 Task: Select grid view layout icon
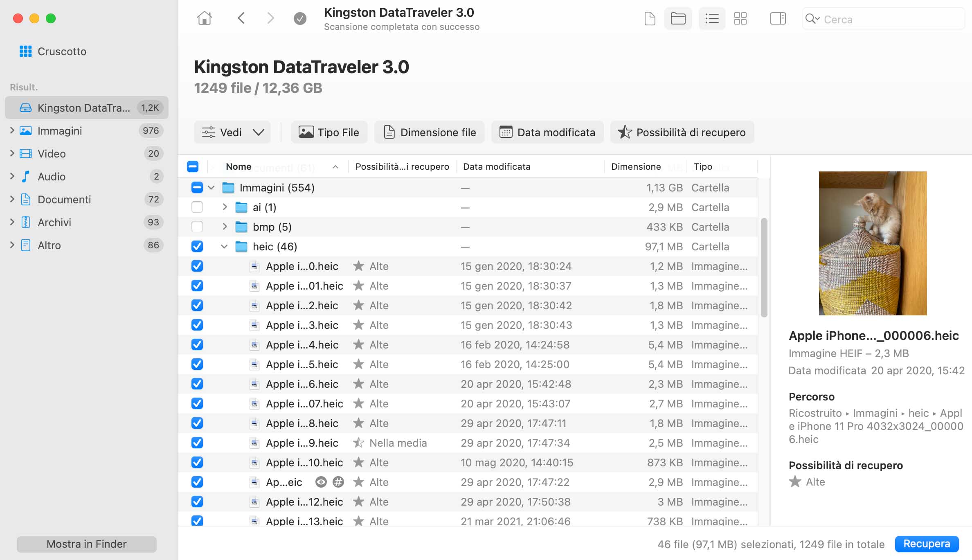point(740,18)
